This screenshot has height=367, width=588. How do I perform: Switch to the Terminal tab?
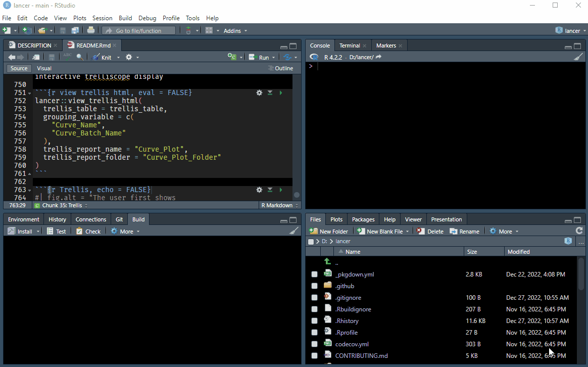point(350,45)
